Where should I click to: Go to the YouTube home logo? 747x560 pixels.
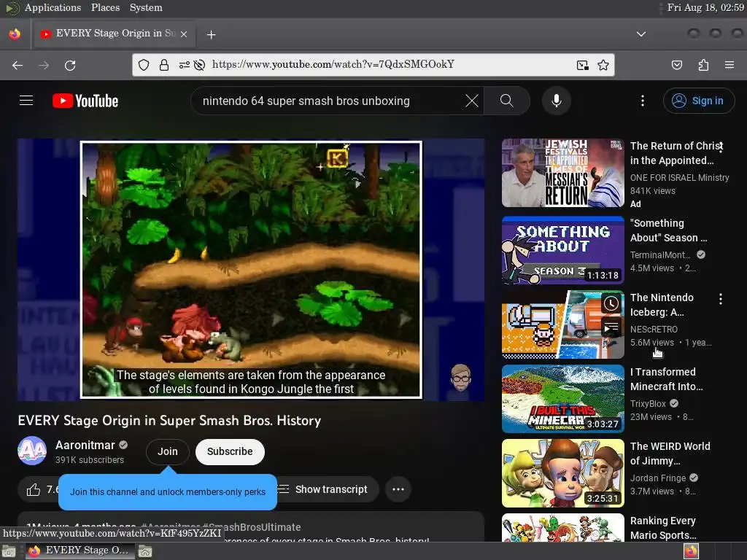pos(85,101)
